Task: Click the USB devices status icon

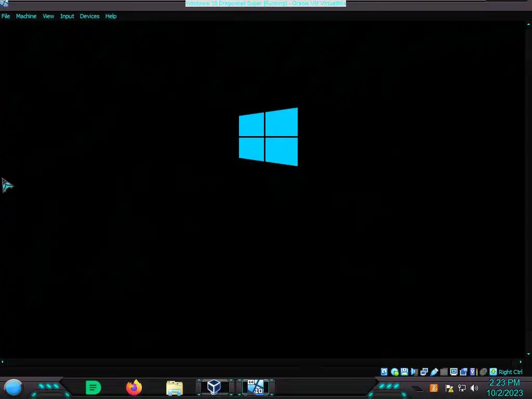Action: tap(434, 372)
